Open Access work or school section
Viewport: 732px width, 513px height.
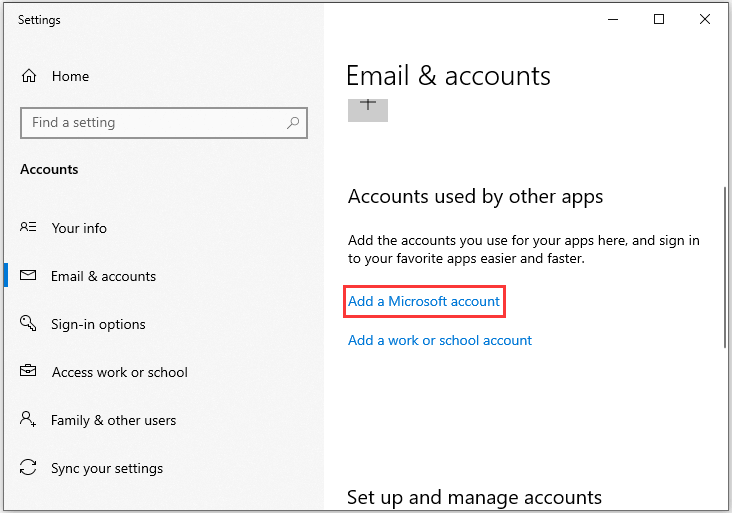tap(120, 372)
